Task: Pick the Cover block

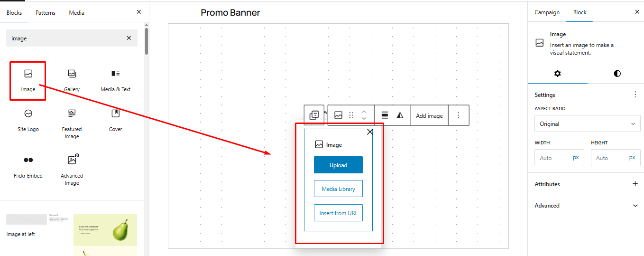Action: [115, 120]
